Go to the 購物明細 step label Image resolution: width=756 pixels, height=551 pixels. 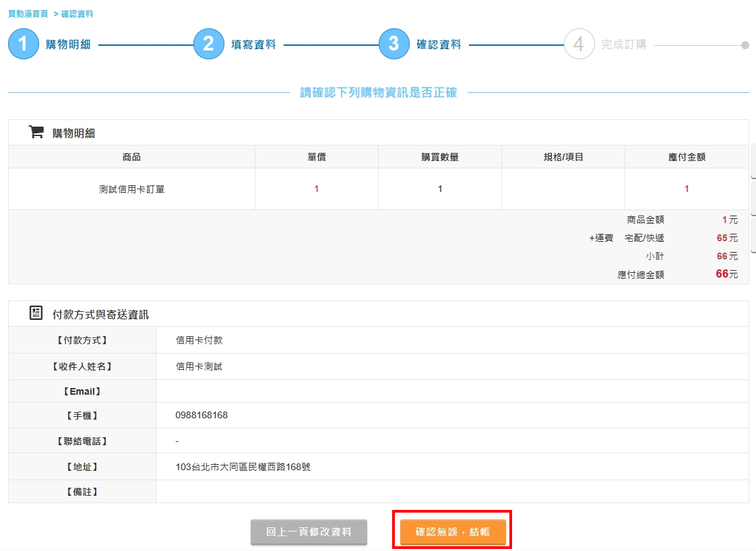tap(68, 45)
